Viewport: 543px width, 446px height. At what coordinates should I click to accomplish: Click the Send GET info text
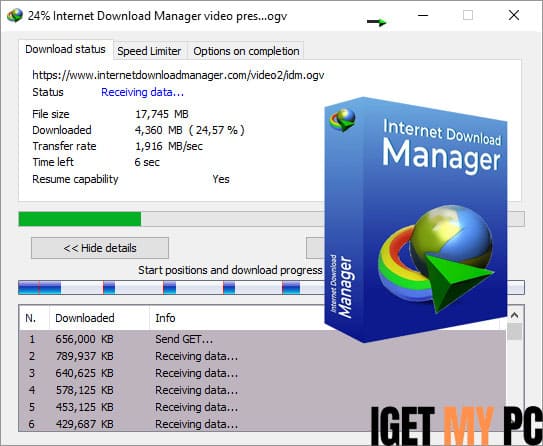[184, 339]
